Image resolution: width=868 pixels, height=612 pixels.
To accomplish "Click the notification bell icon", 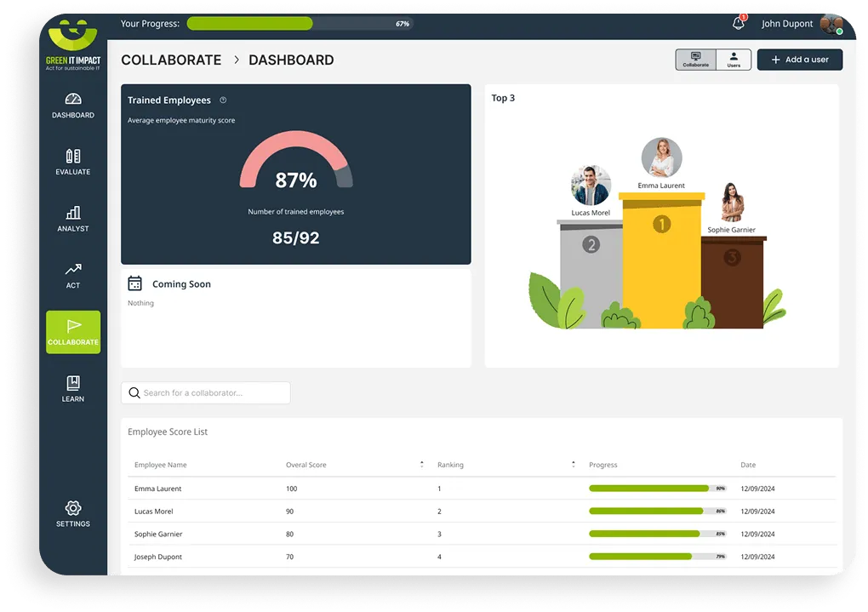I will coord(738,24).
